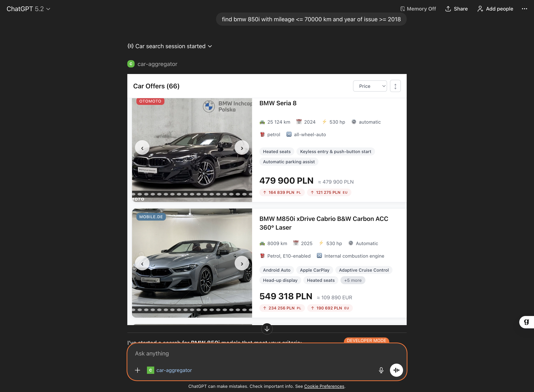The width and height of the screenshot is (534, 392).
Task: Open the Price sort dropdown
Action: [x=370, y=86]
